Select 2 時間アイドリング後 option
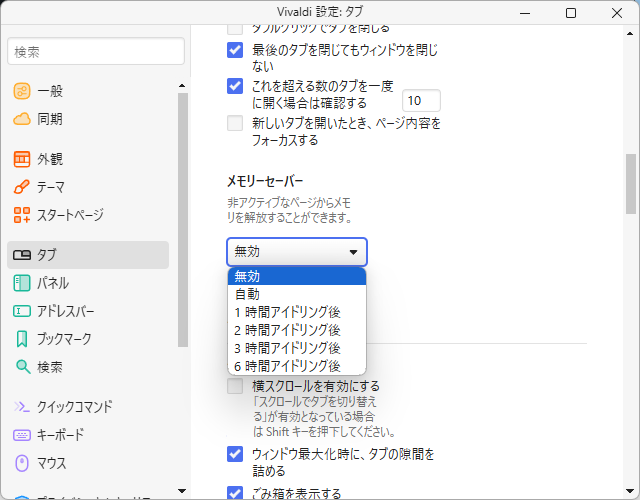The image size is (640, 500). pos(297,330)
